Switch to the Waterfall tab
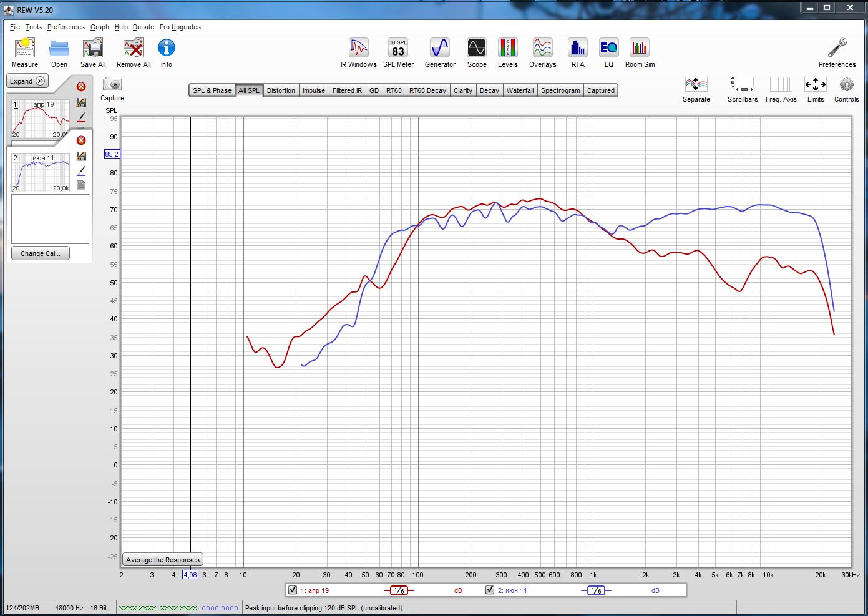Viewport: 868px width, 616px height. 520,90
